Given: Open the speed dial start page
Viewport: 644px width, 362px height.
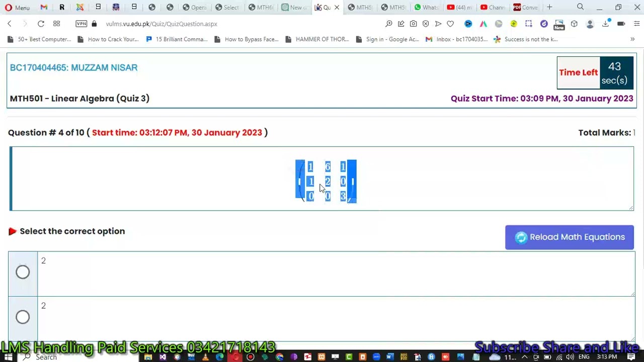Looking at the screenshot, I should (x=56, y=24).
